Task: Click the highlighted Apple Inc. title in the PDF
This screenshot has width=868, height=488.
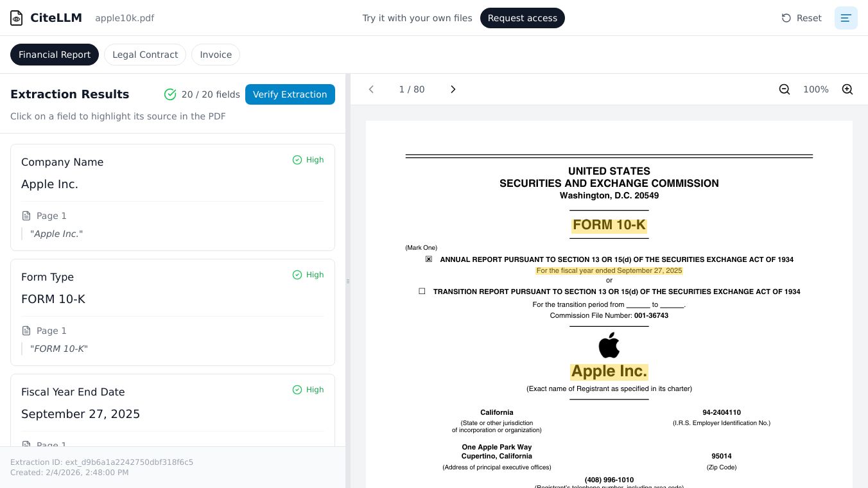Action: (609, 372)
